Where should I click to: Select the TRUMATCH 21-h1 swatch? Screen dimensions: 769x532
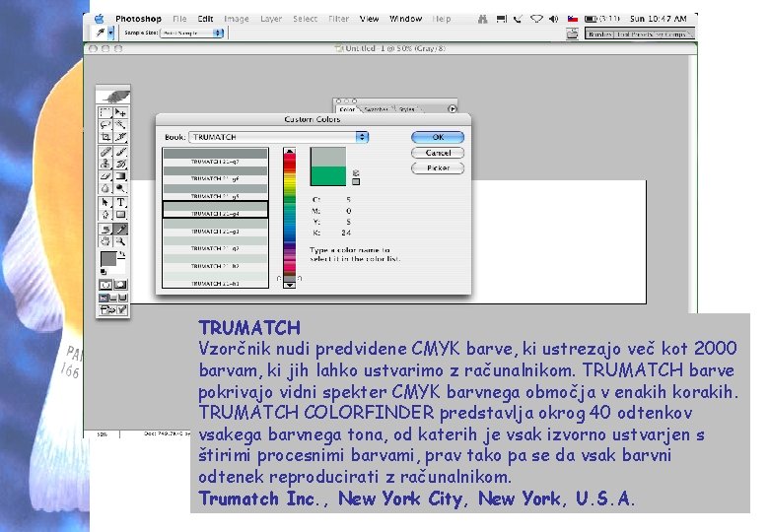tap(215, 279)
